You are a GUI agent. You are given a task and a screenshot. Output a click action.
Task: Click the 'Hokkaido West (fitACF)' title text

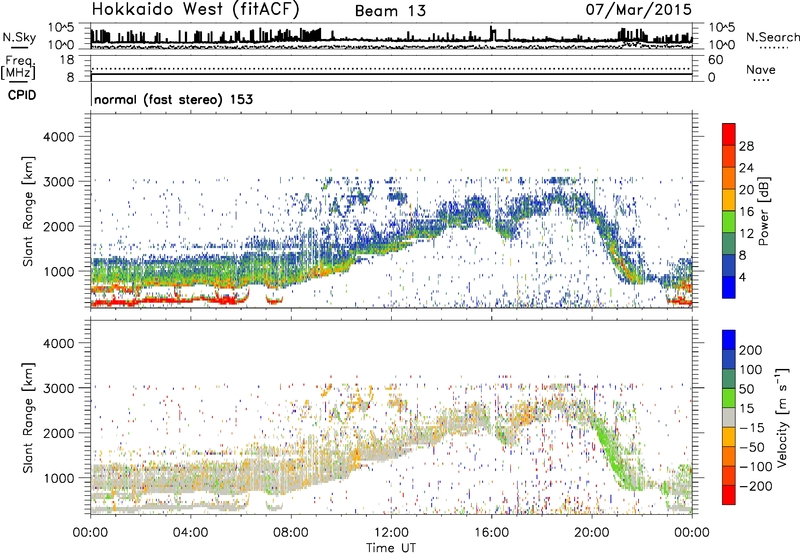point(195,9)
